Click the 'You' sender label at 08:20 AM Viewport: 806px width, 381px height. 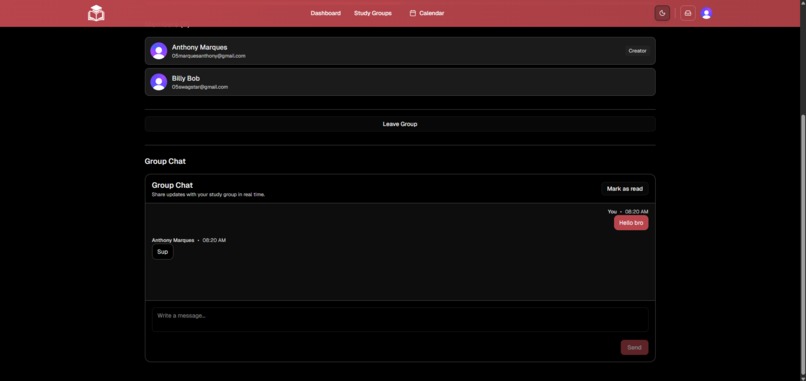click(612, 212)
